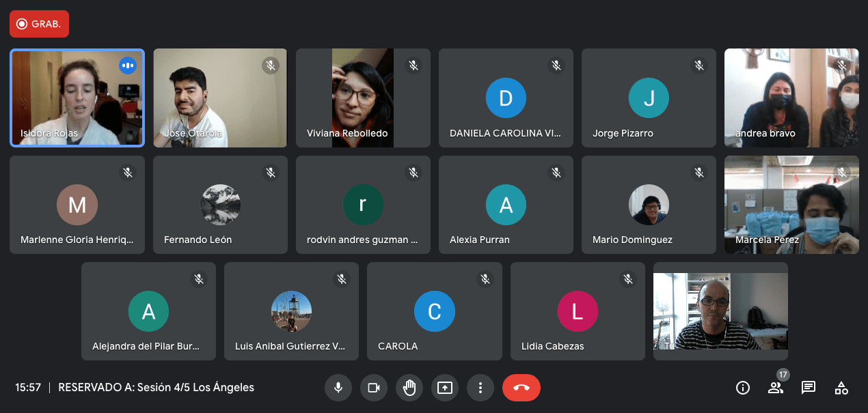Click muted mic icon on Alejandra del Pilar tile

coord(199,279)
